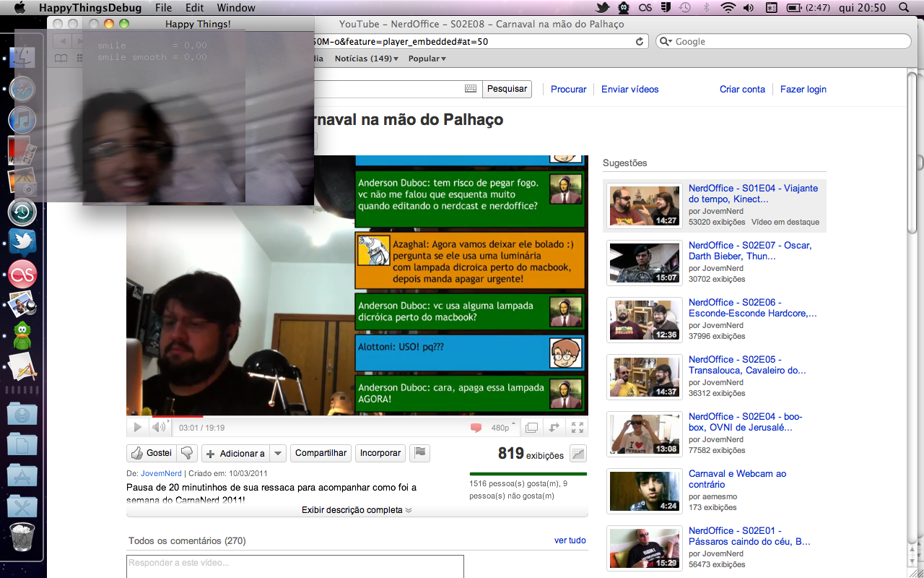Open the Fazer login link
924x578 pixels.
(x=803, y=89)
